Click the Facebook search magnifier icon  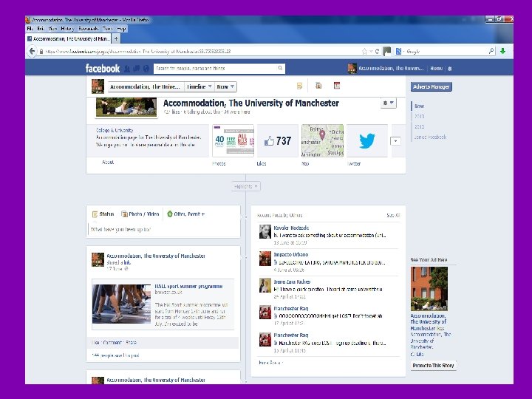coord(280,68)
